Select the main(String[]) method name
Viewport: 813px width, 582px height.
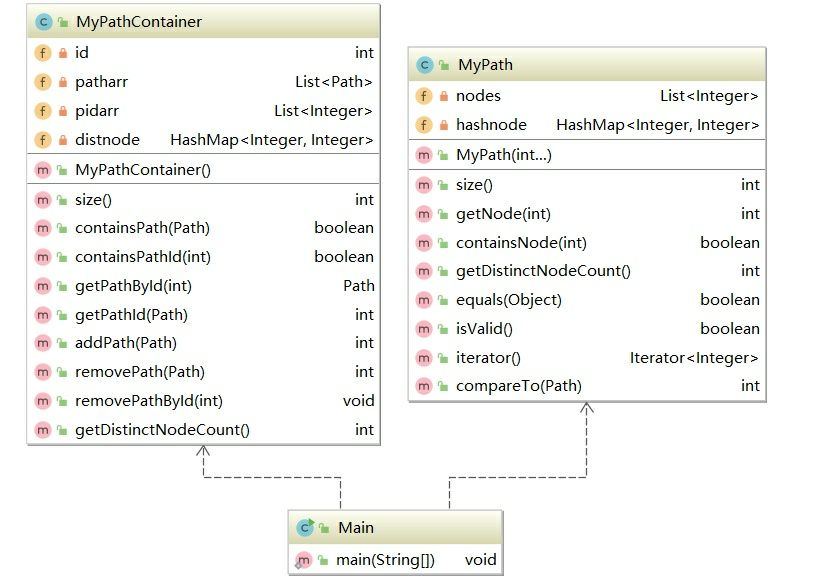[385, 560]
